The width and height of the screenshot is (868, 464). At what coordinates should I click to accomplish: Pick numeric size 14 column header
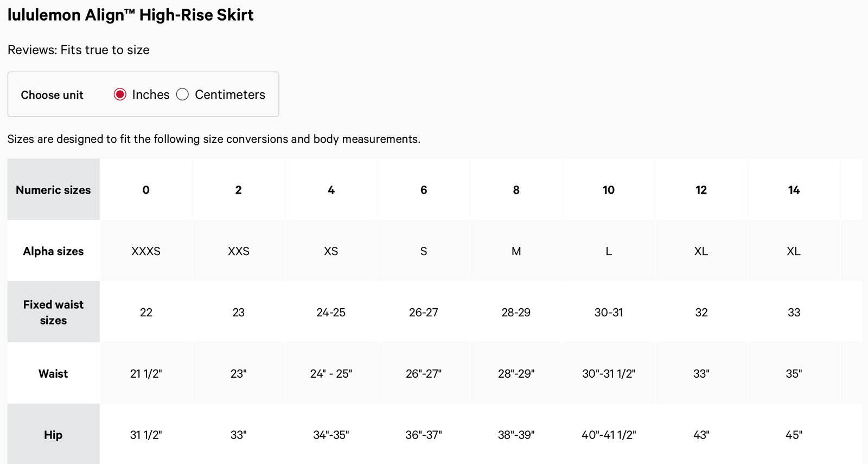[794, 190]
